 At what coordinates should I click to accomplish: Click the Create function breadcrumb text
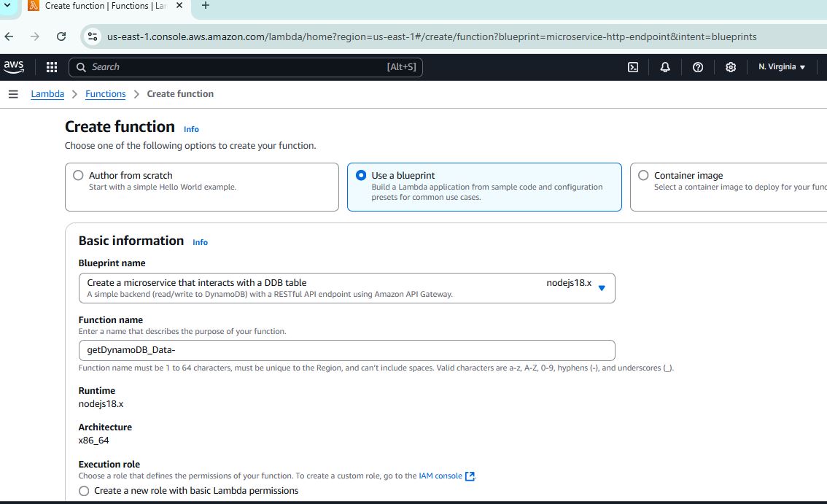[x=180, y=94]
